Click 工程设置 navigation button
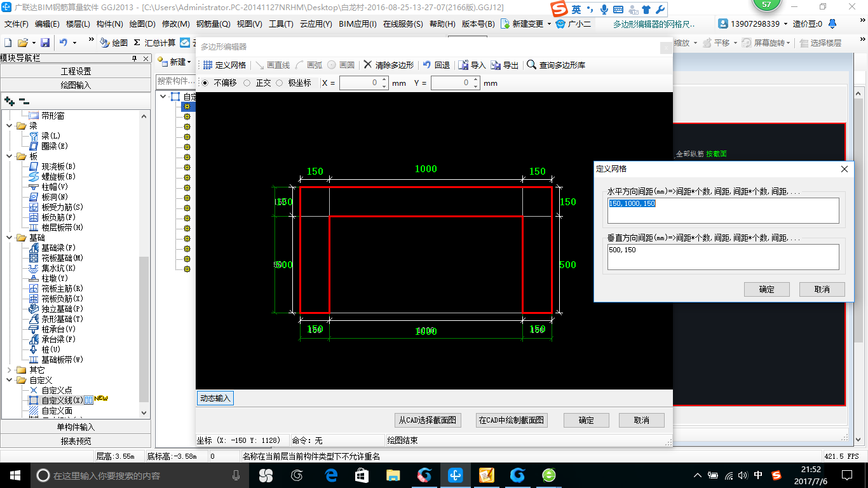Image resolution: width=868 pixels, height=488 pixels. (76, 71)
